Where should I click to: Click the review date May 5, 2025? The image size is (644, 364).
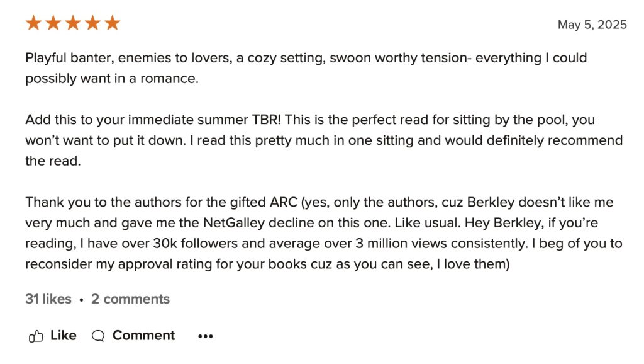[592, 25]
